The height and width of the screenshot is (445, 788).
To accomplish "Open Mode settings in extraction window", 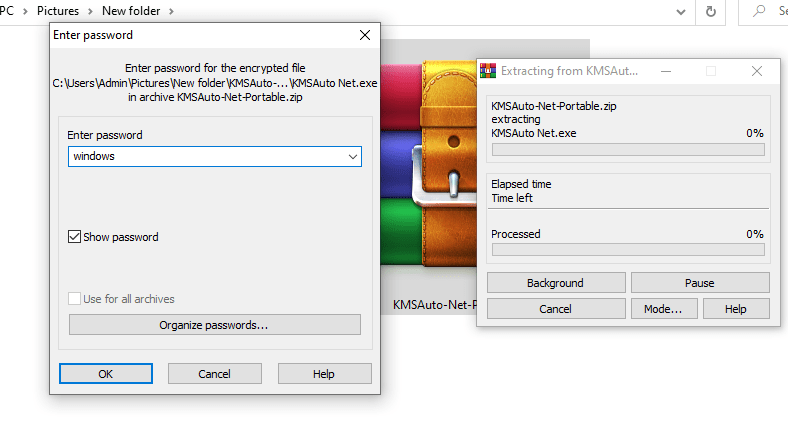I will (x=663, y=309).
